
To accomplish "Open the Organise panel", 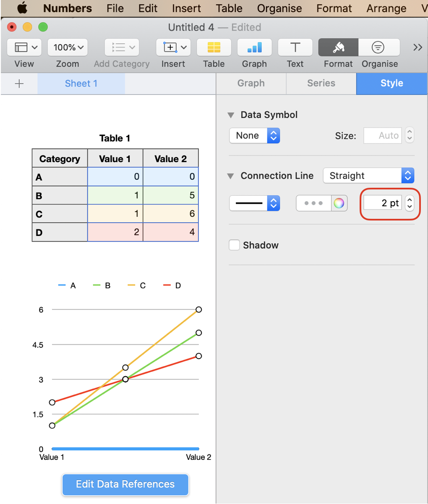I will (x=378, y=47).
